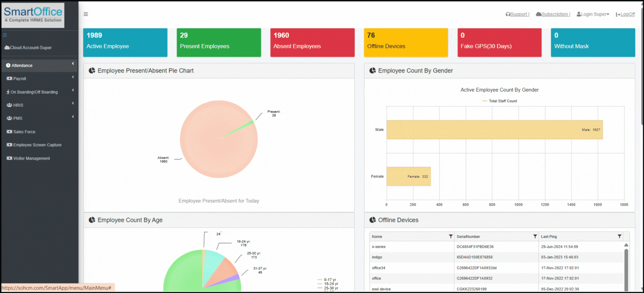Open the SerialNumber column filter icon

pyautogui.click(x=535, y=236)
